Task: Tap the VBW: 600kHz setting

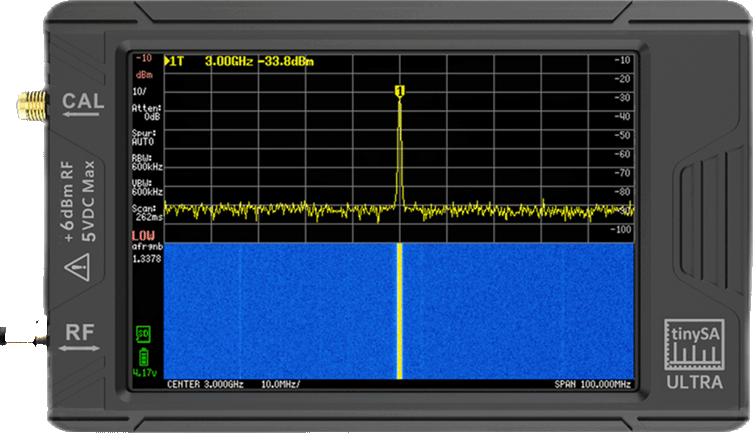Action: coord(147,188)
